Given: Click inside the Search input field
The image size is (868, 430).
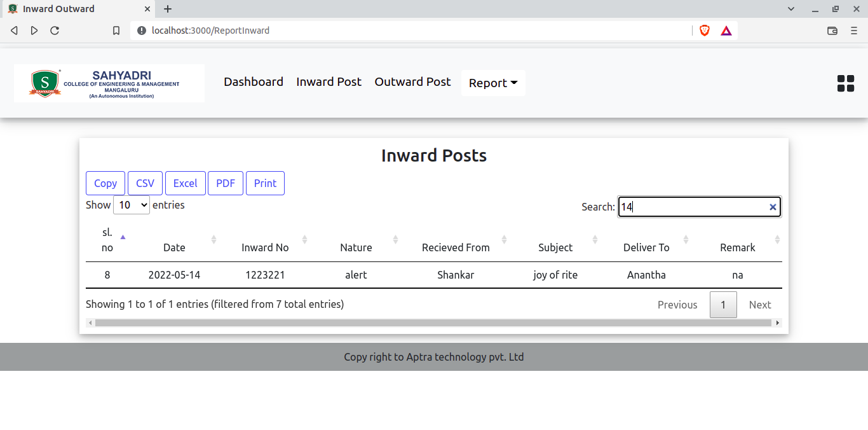Looking at the screenshot, I should point(693,207).
